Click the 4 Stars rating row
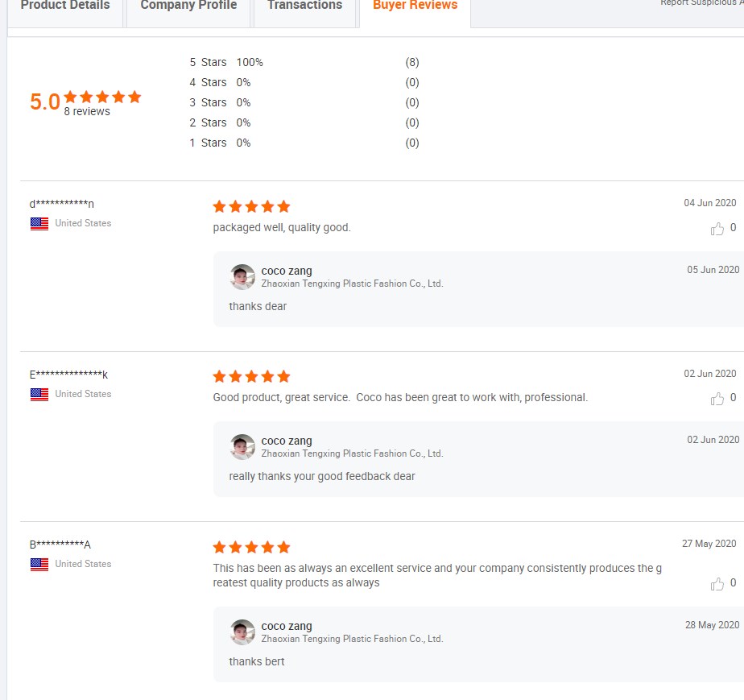The image size is (744, 700). click(209, 83)
